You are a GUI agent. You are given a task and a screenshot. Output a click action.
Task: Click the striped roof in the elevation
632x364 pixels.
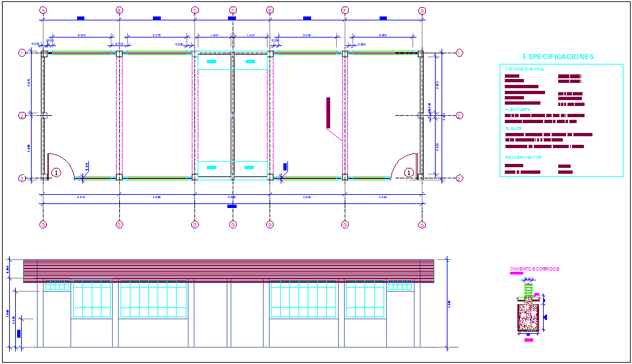[x=228, y=271]
